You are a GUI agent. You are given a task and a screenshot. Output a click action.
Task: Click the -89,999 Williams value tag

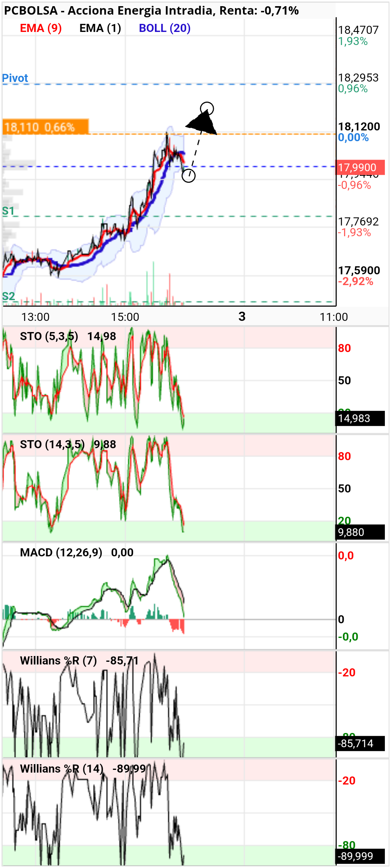[x=360, y=856]
